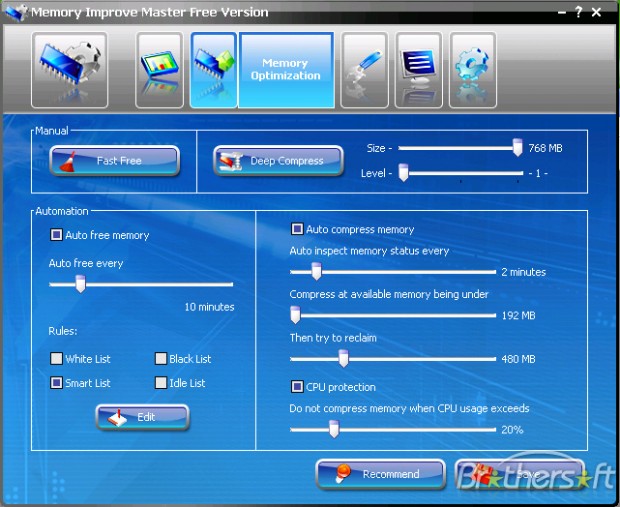Toggle CPU protection checkbox
Viewport: 620px width, 507px height.
[x=297, y=386]
